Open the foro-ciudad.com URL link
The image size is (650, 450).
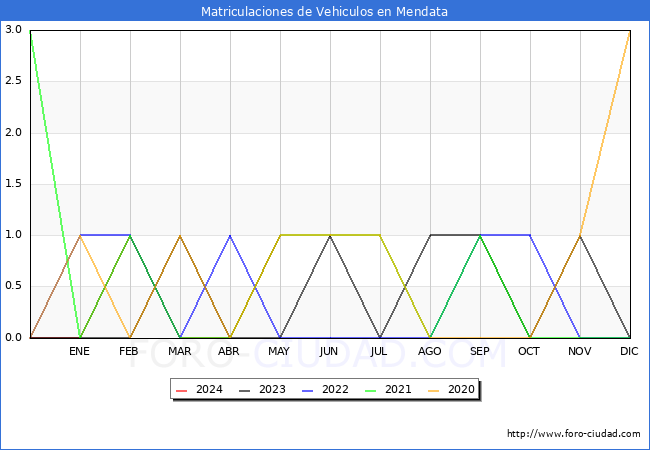point(574,434)
